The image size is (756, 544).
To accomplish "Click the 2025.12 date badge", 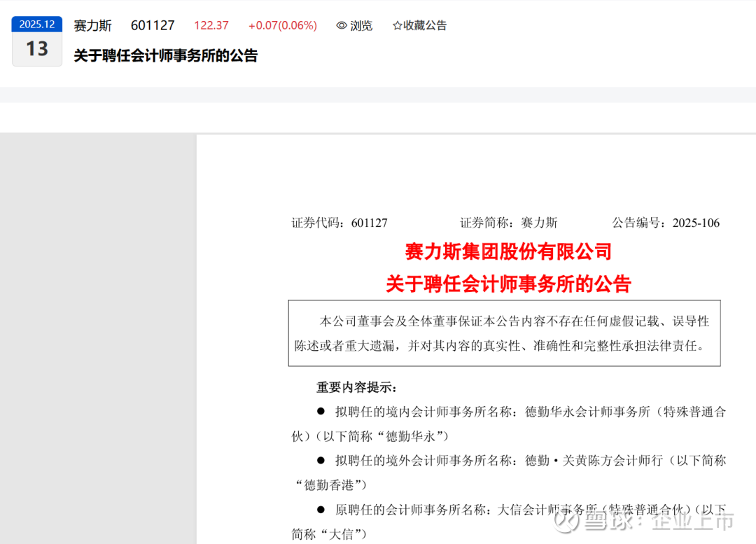I will point(37,24).
